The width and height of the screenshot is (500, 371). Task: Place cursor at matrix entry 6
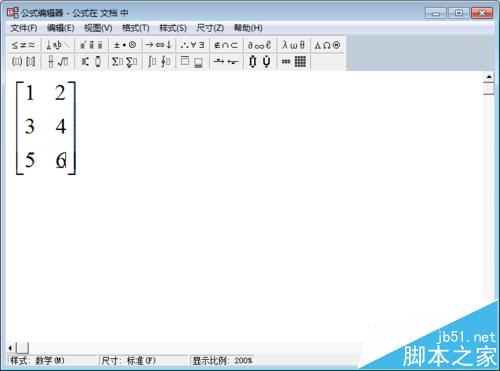point(61,160)
